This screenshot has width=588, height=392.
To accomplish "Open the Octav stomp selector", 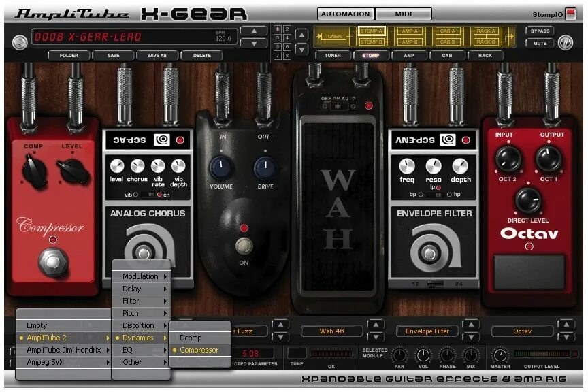I will (x=523, y=331).
